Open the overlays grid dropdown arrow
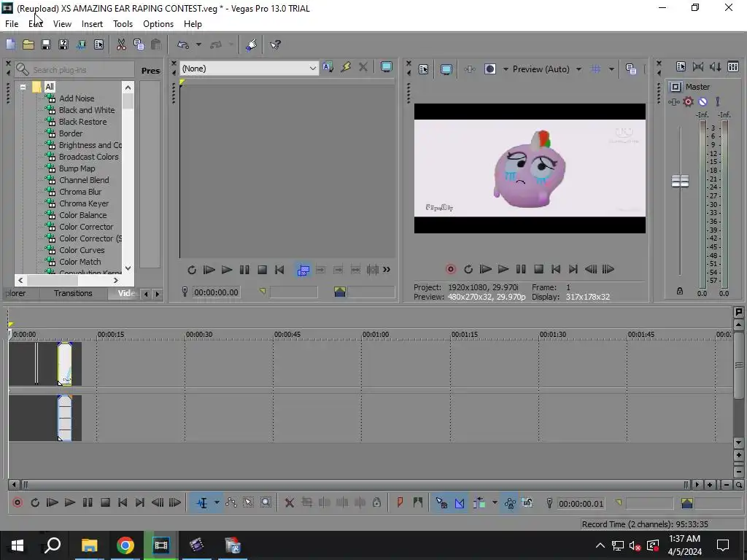Viewport: 747px width, 560px height. [x=611, y=69]
